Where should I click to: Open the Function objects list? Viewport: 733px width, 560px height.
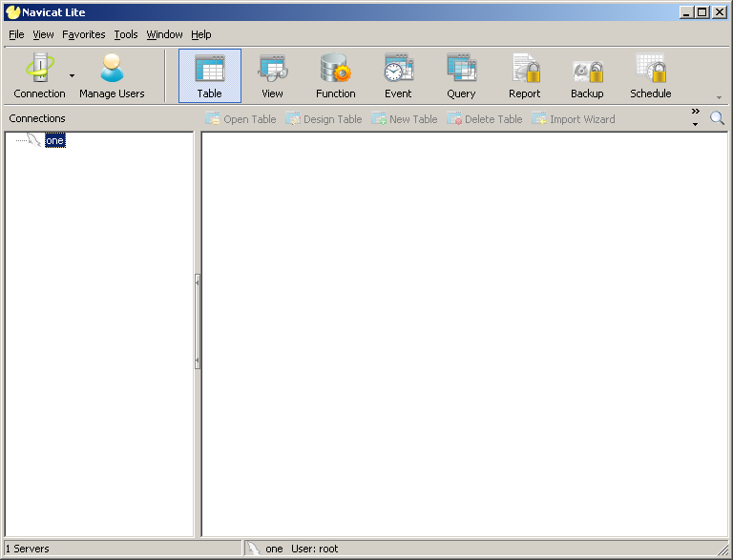point(336,75)
